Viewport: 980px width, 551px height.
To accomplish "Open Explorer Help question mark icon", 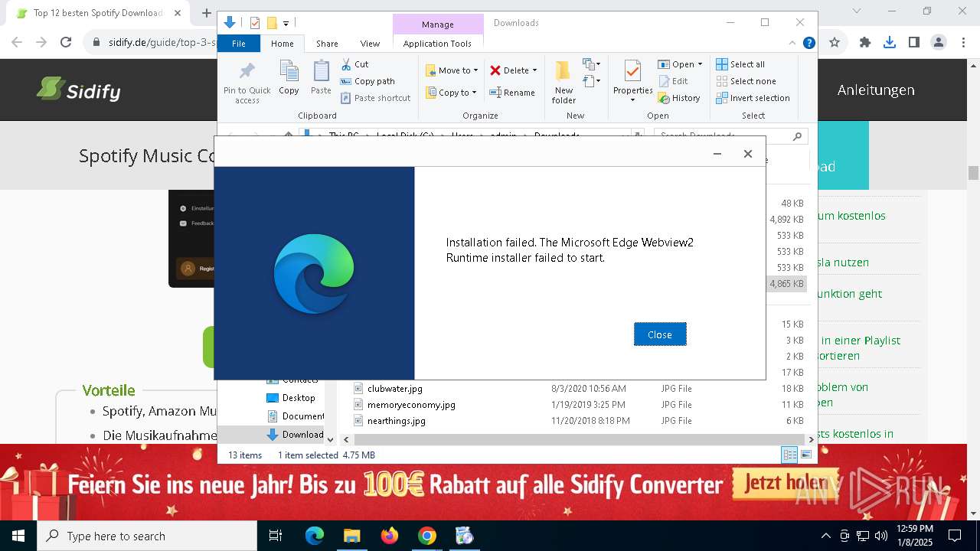I will point(808,44).
